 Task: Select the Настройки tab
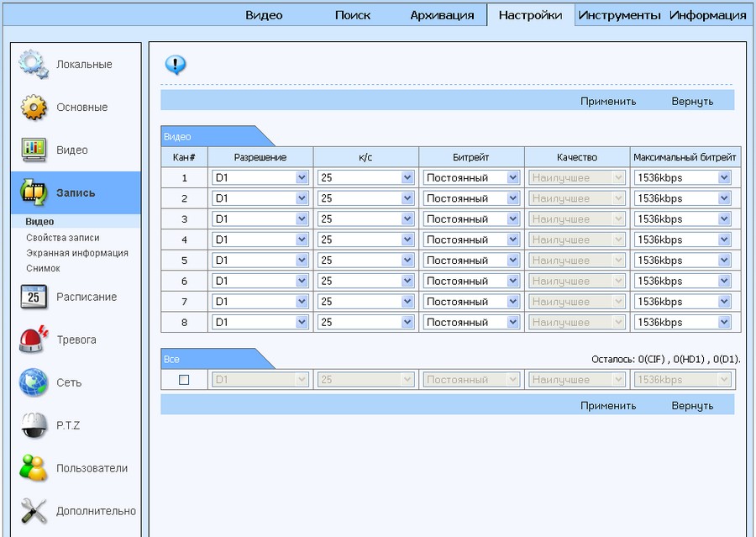tap(530, 15)
